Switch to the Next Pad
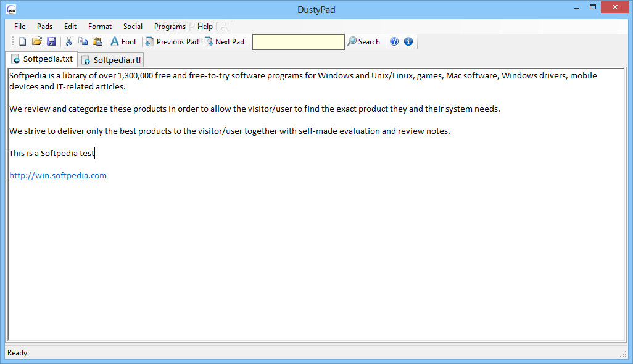 (225, 41)
